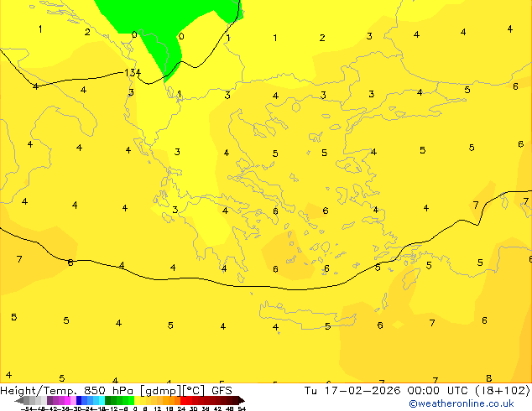Screen dimensions: 532x411
Task: Select the bright yellow legend swatch above 0
Action: pos(137,400)
